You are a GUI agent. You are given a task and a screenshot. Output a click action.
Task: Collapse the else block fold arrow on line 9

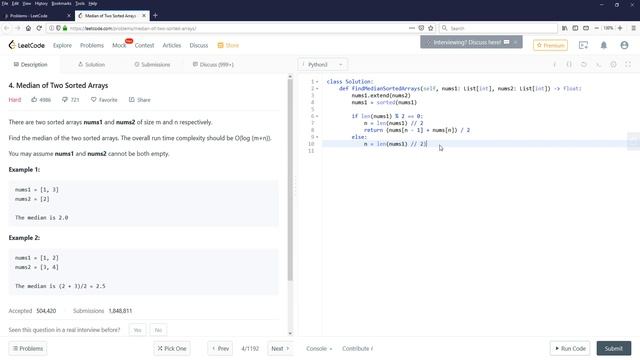pyautogui.click(x=317, y=137)
